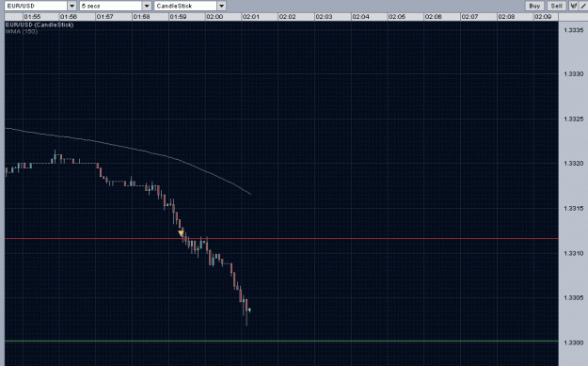Click the CandleStick chart style field

click(185, 6)
